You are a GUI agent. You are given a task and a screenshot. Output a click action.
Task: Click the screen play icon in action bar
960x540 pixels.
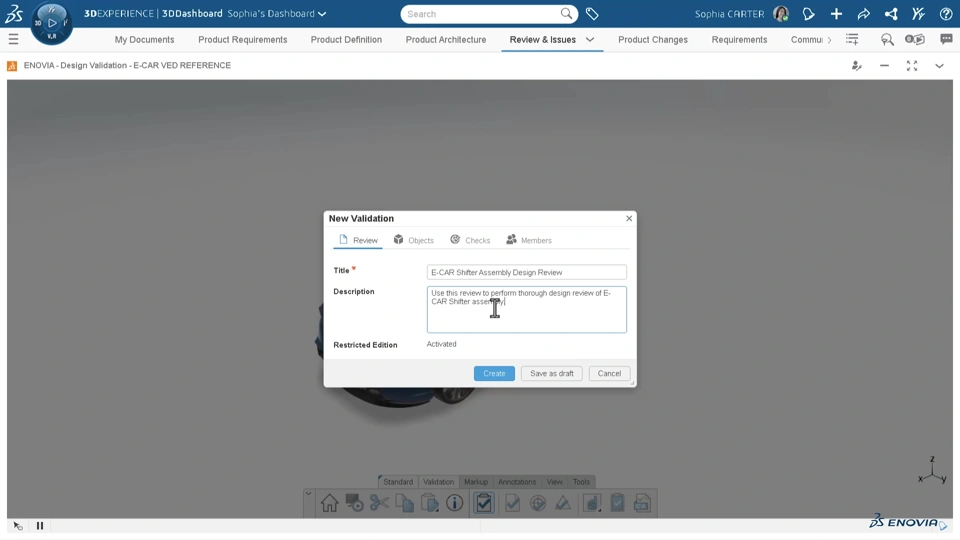pyautogui.click(x=354, y=503)
